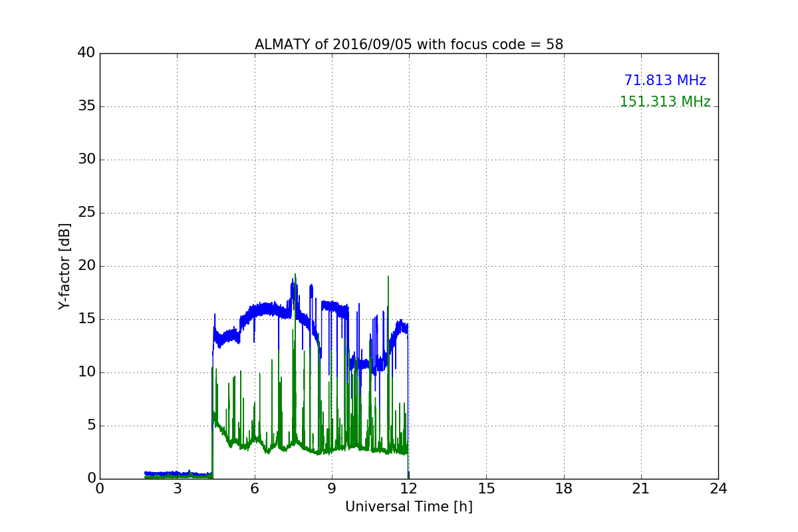Click the 'Y-factor [dB]' axis label
Image resolution: width=798 pixels, height=532 pixels.
tap(65, 266)
